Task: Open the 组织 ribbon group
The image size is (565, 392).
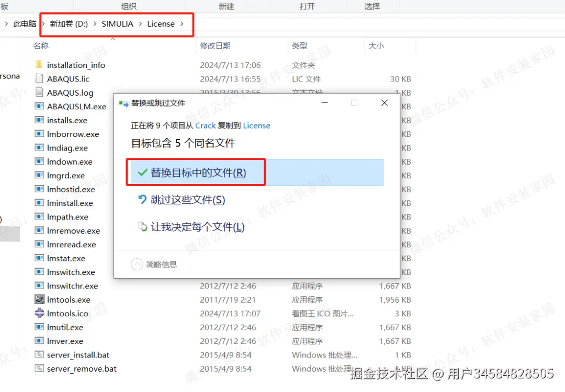Action: click(129, 6)
